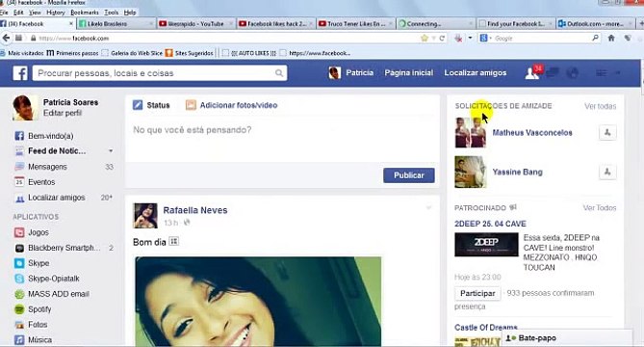Add friend icon next to Yassine Bang
644x347 pixels.
(x=607, y=172)
